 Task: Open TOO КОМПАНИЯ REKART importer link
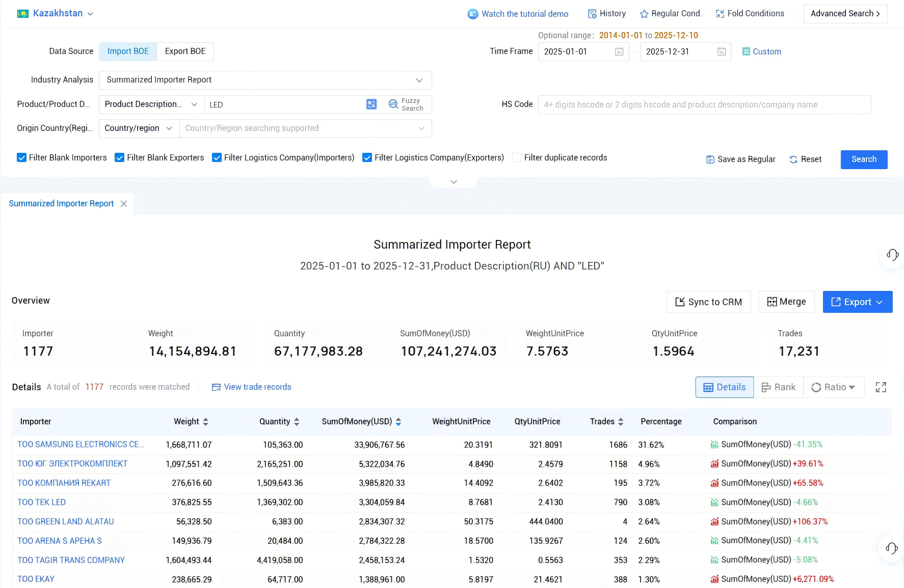click(64, 483)
